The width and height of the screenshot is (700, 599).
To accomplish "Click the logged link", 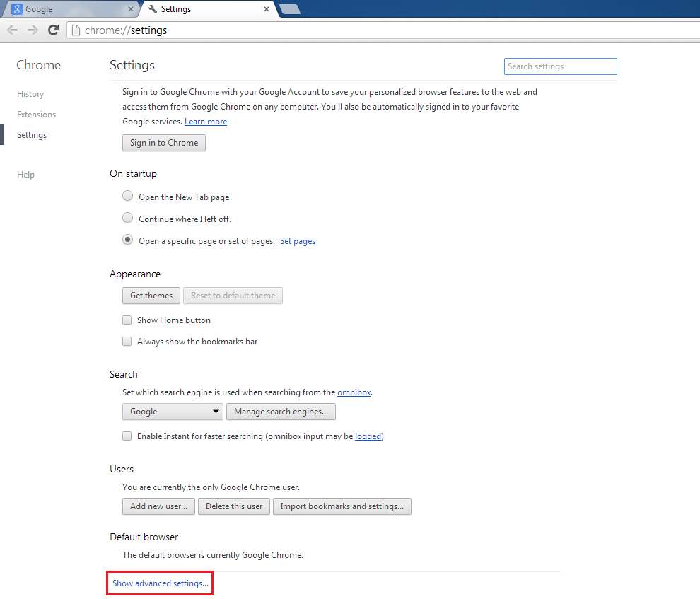I will (x=368, y=436).
